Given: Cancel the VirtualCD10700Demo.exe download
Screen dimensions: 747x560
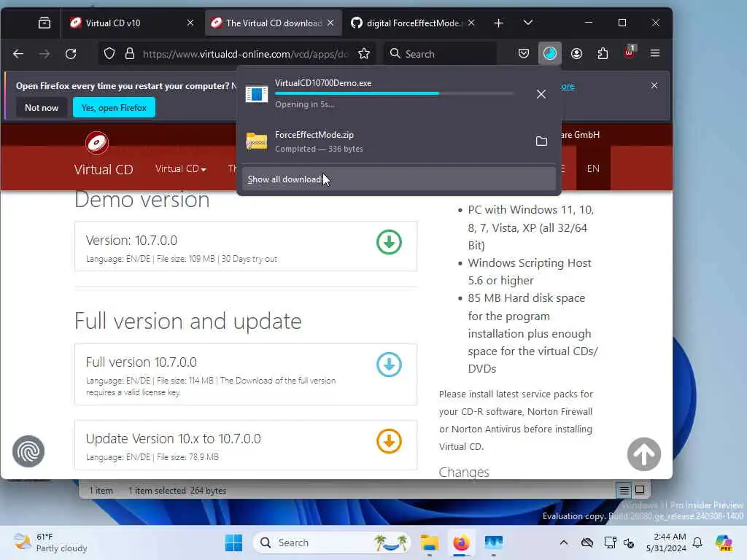Looking at the screenshot, I should point(541,94).
